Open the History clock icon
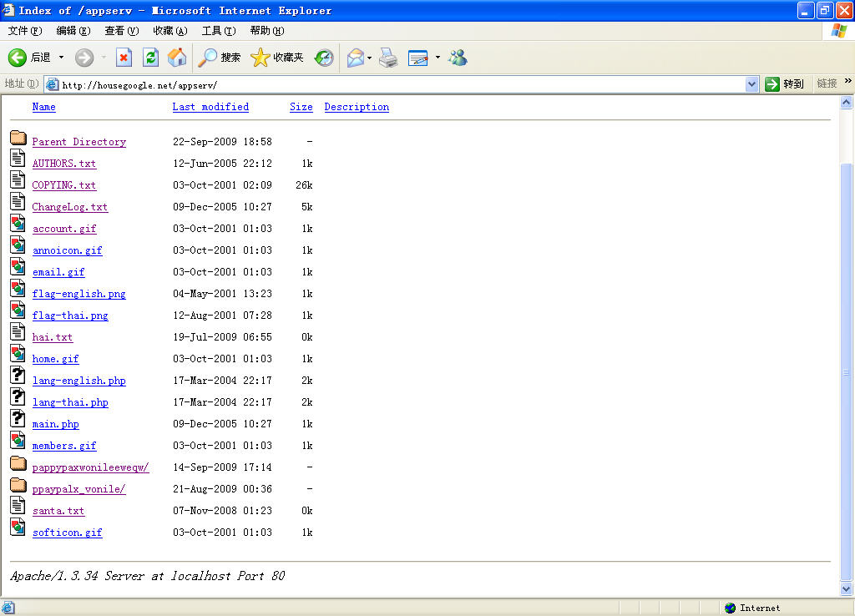Image resolution: width=855 pixels, height=616 pixels. (324, 58)
